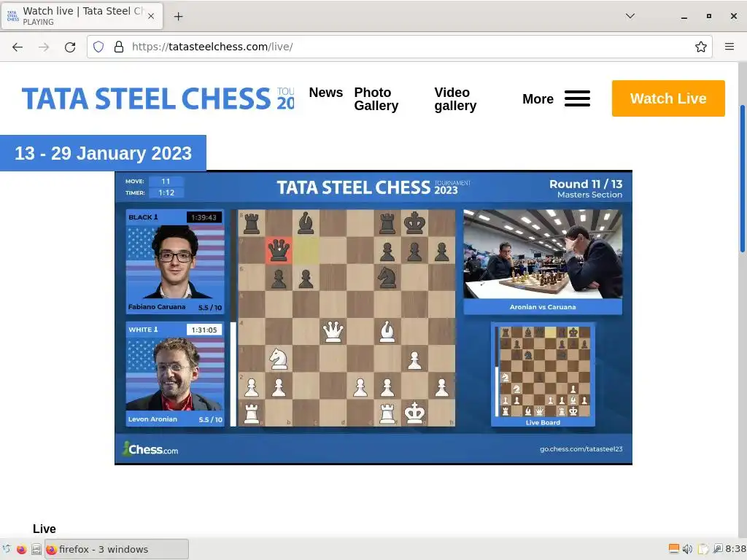Select the Watch live Tata Steel tab
The height and width of the screenshot is (560, 747).
click(82, 16)
